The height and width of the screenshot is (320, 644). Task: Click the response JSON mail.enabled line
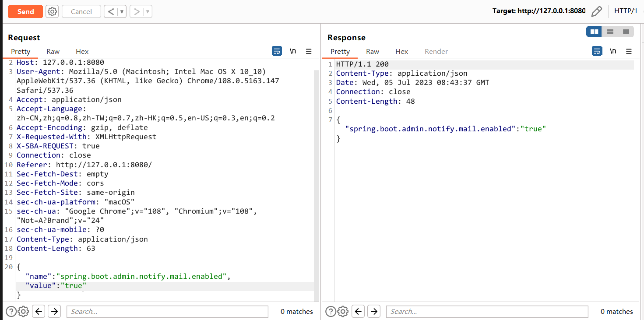click(x=446, y=129)
